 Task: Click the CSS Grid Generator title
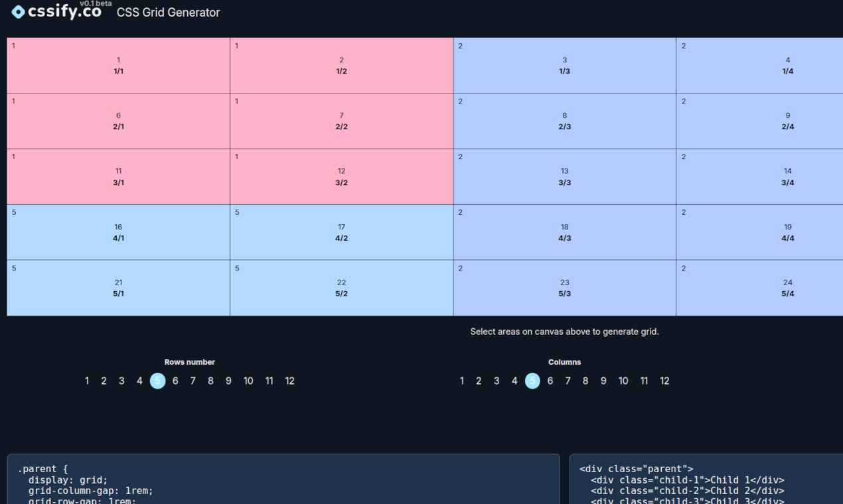click(x=168, y=13)
